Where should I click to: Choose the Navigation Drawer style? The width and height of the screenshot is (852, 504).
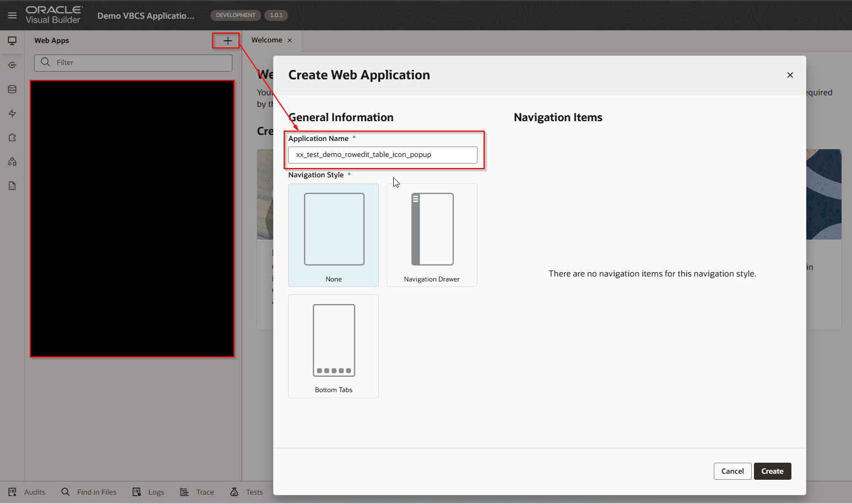tap(432, 235)
